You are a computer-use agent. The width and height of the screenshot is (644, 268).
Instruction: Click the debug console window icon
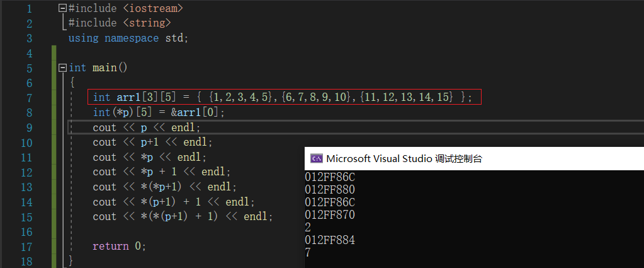pos(317,158)
